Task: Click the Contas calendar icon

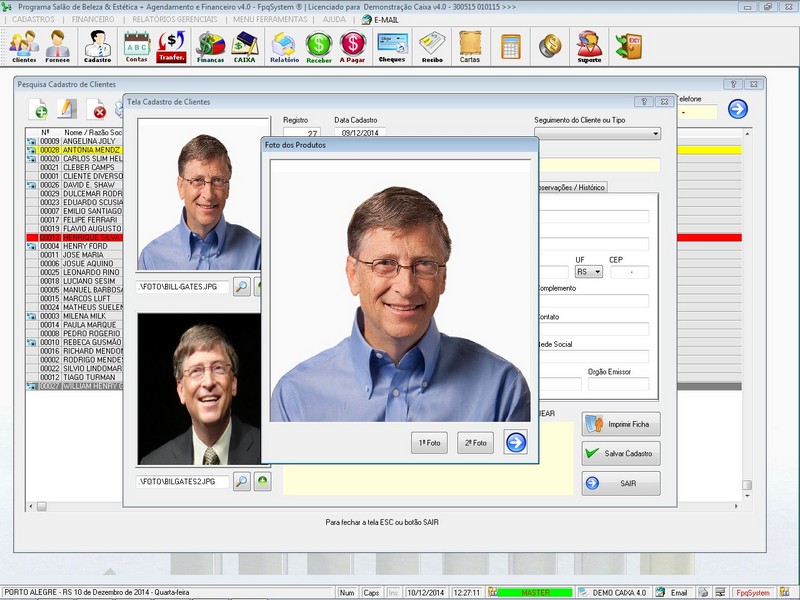Action: [x=137, y=46]
